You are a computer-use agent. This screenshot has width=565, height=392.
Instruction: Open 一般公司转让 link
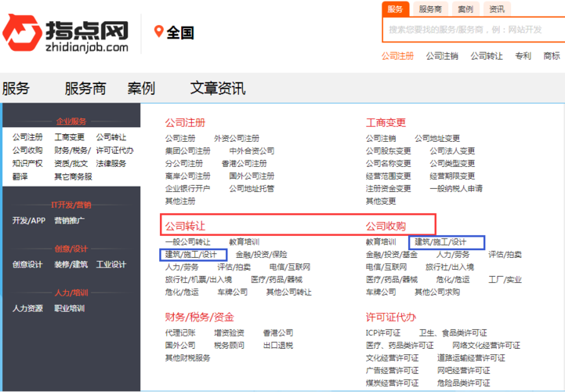188,242
